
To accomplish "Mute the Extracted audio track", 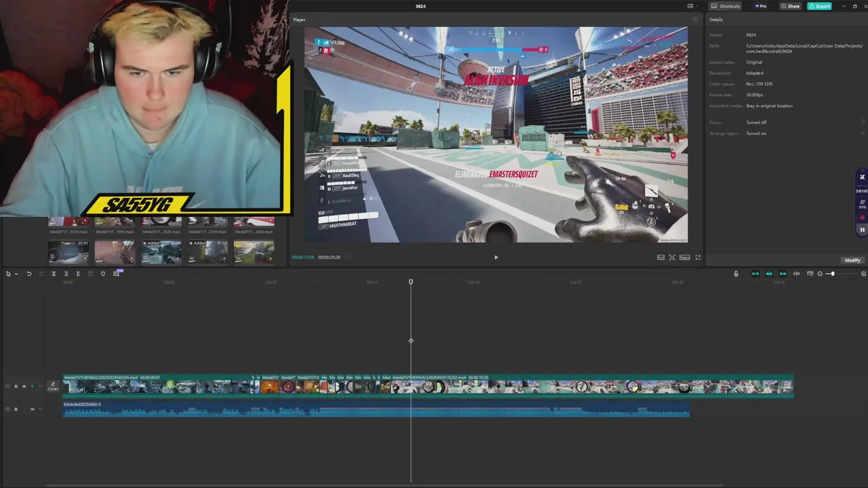I will [x=32, y=409].
